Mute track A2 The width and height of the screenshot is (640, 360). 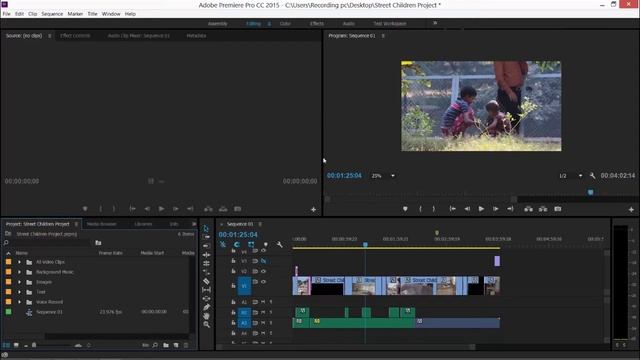263,312
